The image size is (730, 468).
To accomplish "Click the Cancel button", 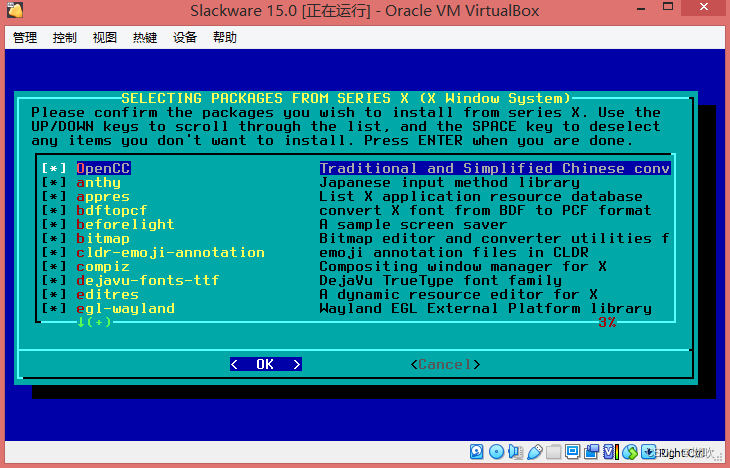I will pos(445,364).
